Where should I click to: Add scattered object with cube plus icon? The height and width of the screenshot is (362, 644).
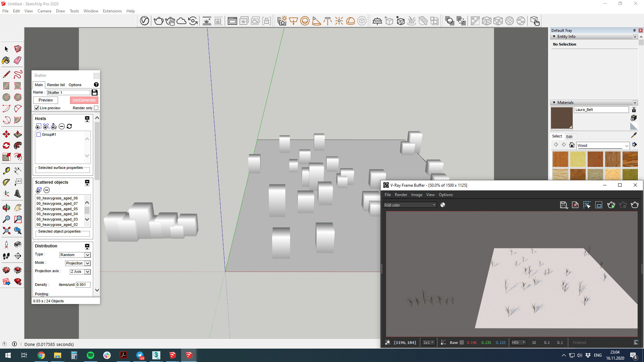[39, 190]
